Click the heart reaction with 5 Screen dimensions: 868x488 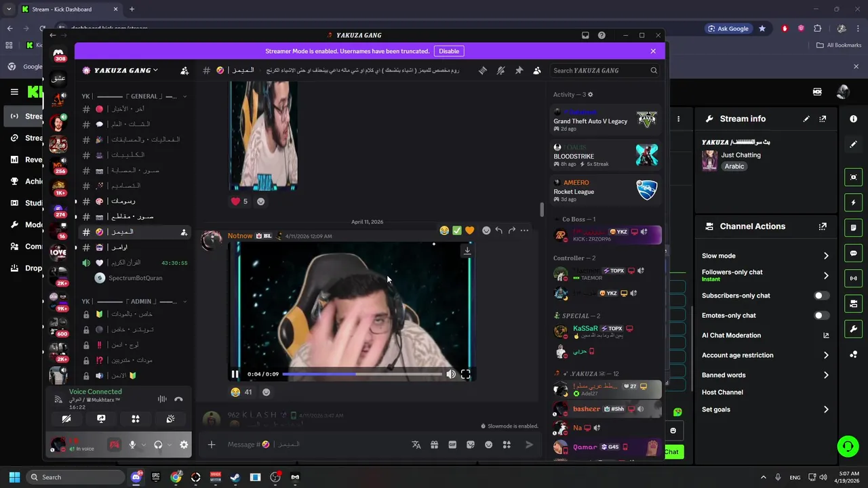point(239,201)
